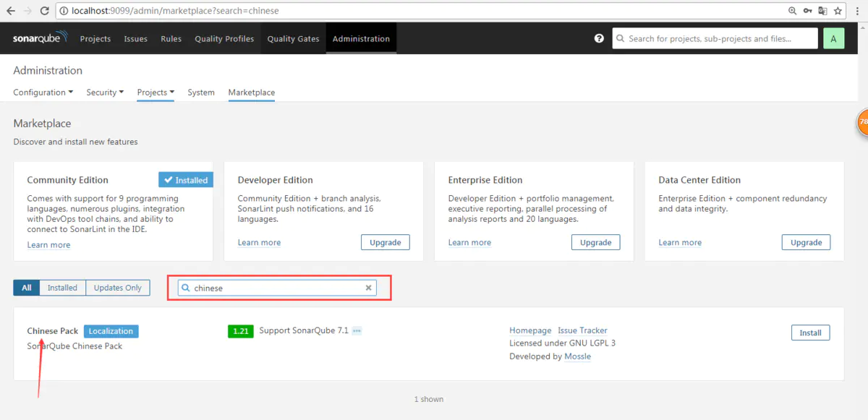The height and width of the screenshot is (420, 868).
Task: Click the Licensed under GNU LGPL 3 text
Action: pyautogui.click(x=562, y=343)
